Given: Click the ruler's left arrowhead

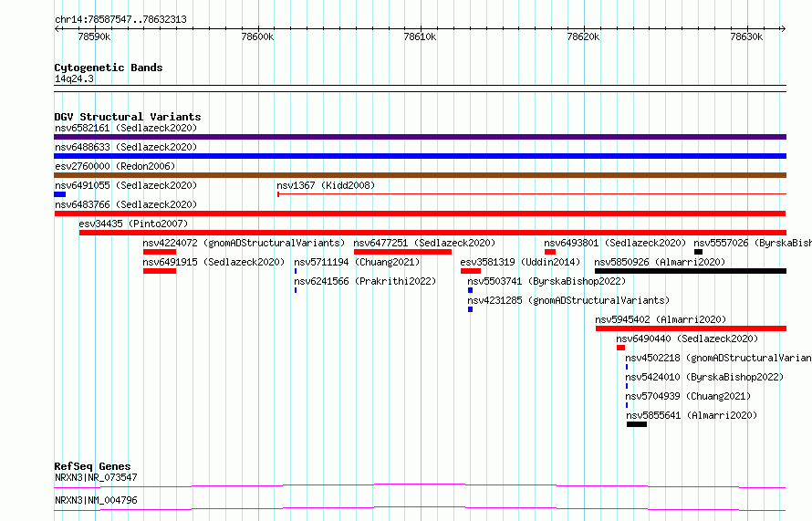Looking at the screenshot, I should click(57, 28).
